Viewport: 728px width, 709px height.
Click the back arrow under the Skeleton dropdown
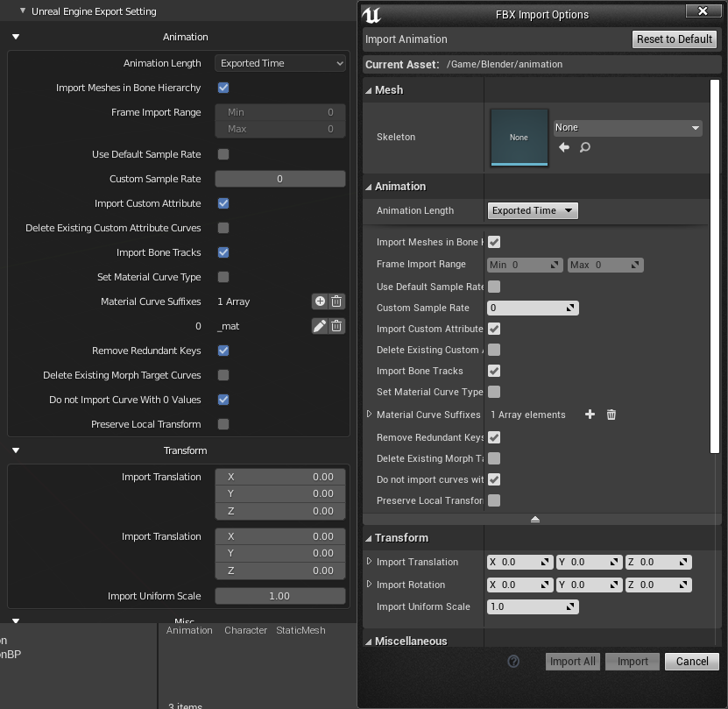[565, 147]
